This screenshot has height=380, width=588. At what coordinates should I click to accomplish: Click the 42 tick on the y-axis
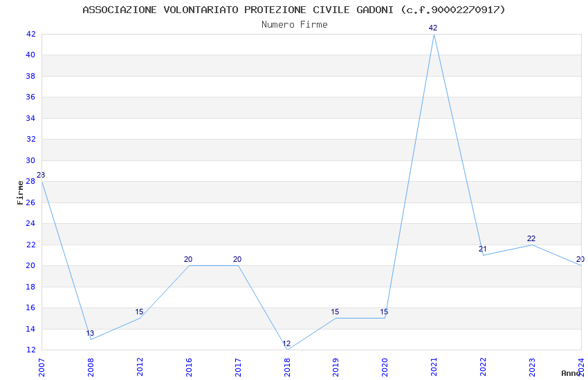coord(30,34)
